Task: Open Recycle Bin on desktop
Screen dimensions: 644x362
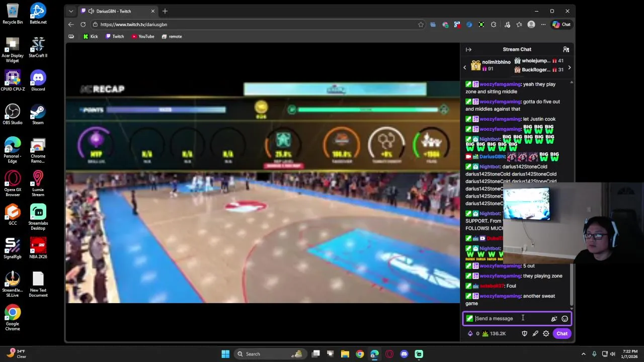Action: tap(13, 14)
